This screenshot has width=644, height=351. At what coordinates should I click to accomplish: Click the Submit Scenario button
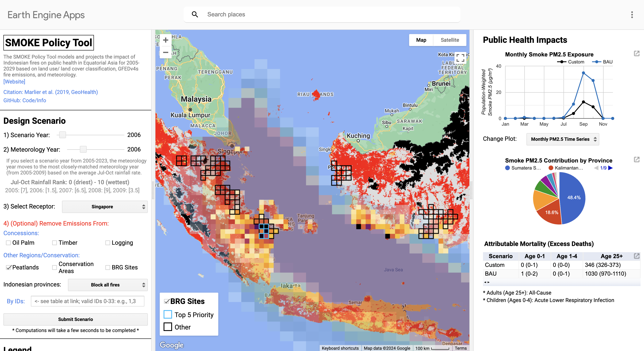(76, 319)
